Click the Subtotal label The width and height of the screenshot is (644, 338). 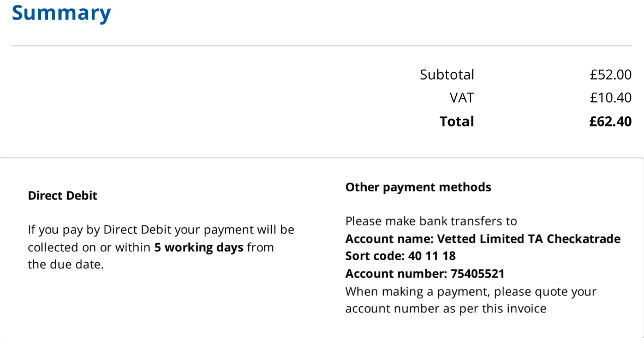pyautogui.click(x=446, y=75)
